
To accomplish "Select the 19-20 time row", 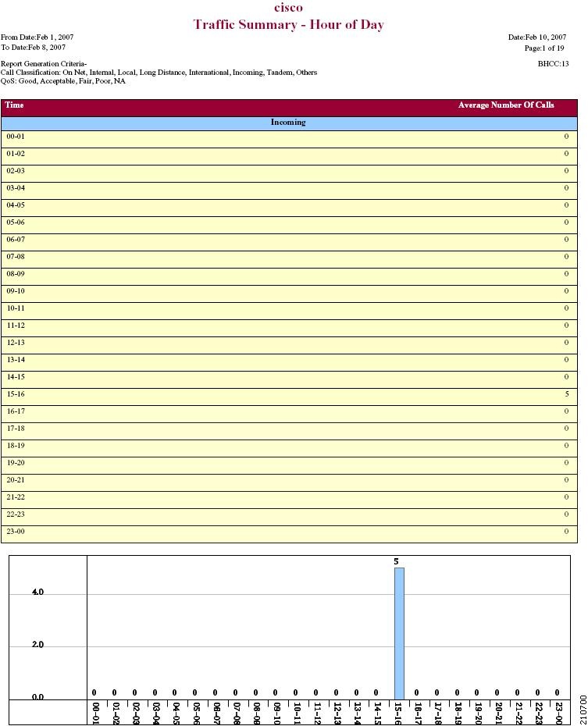I will tap(289, 465).
